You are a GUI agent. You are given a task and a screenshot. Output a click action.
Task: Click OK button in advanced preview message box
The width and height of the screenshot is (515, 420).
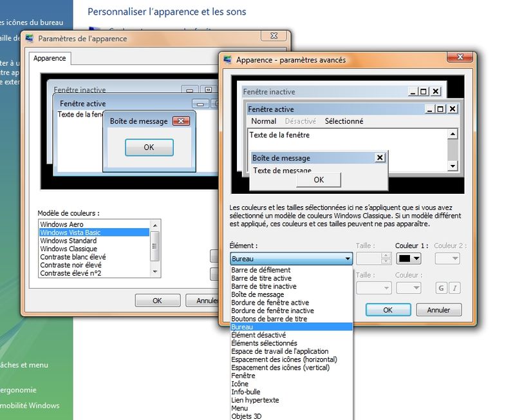[319, 180]
